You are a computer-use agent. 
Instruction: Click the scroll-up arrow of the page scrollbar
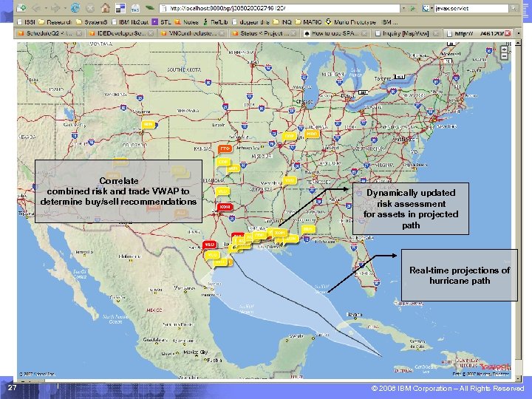pos(518,43)
